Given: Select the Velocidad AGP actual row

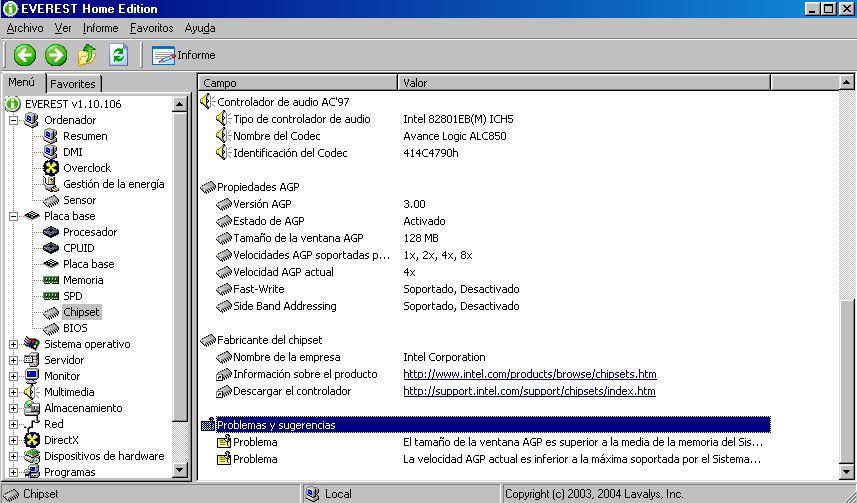Looking at the screenshot, I should click(x=485, y=272).
